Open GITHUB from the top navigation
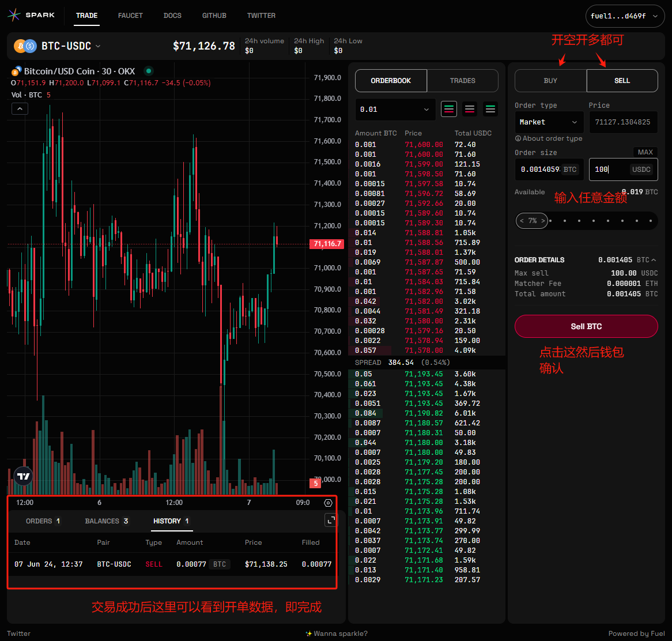 tap(214, 16)
